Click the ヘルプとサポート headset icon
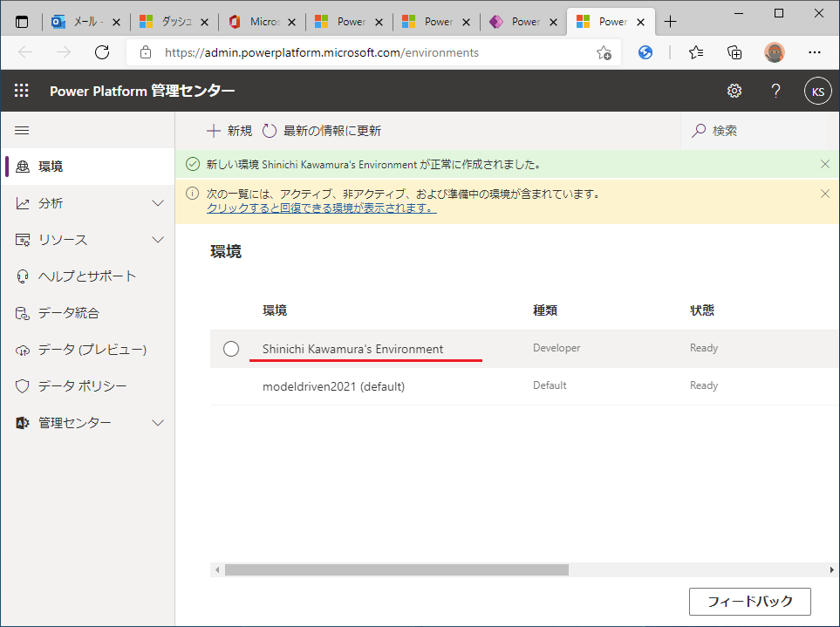 click(x=23, y=276)
